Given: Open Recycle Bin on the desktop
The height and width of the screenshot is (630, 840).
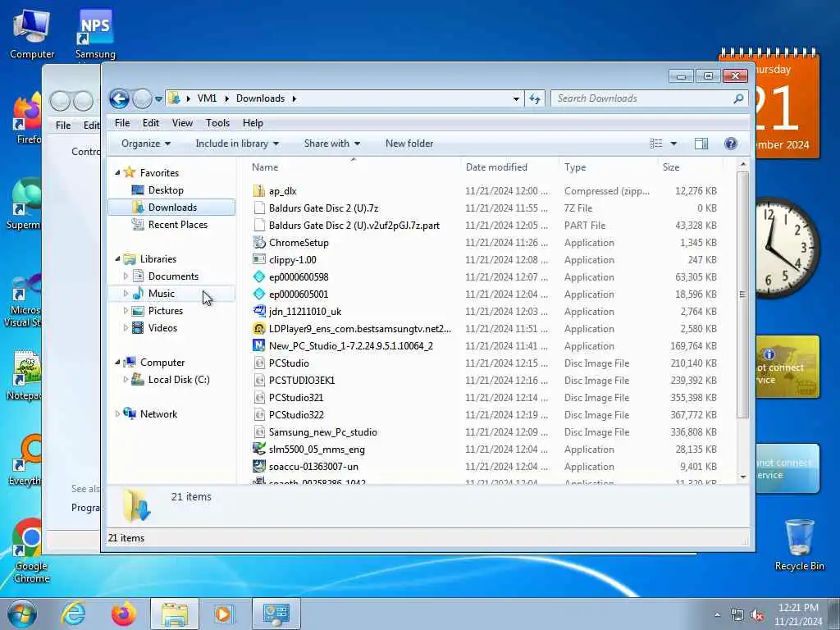Looking at the screenshot, I should (799, 545).
